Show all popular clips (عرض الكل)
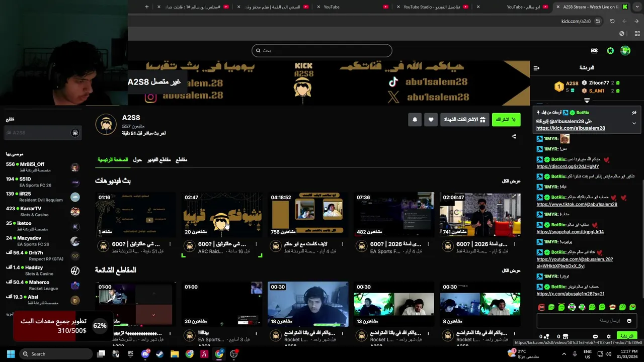644x362 pixels. pyautogui.click(x=511, y=270)
